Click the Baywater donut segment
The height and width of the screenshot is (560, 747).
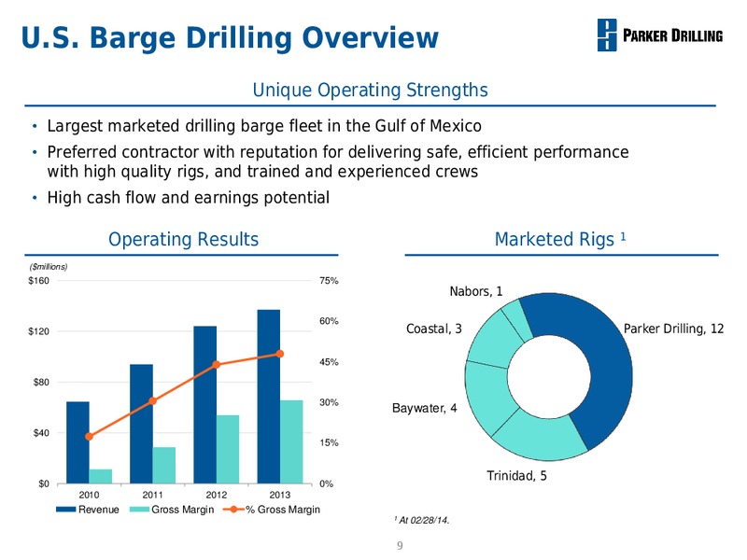coord(488,395)
